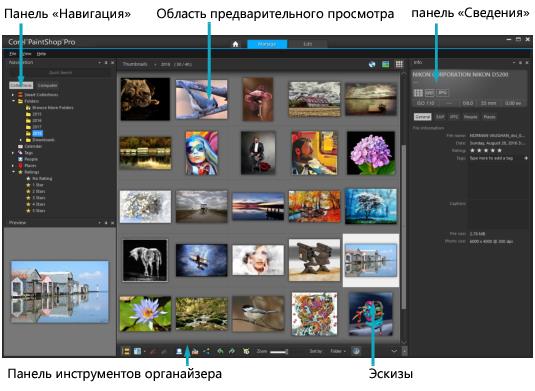Open the File menu
The height and width of the screenshot is (391, 535).
(13, 54)
